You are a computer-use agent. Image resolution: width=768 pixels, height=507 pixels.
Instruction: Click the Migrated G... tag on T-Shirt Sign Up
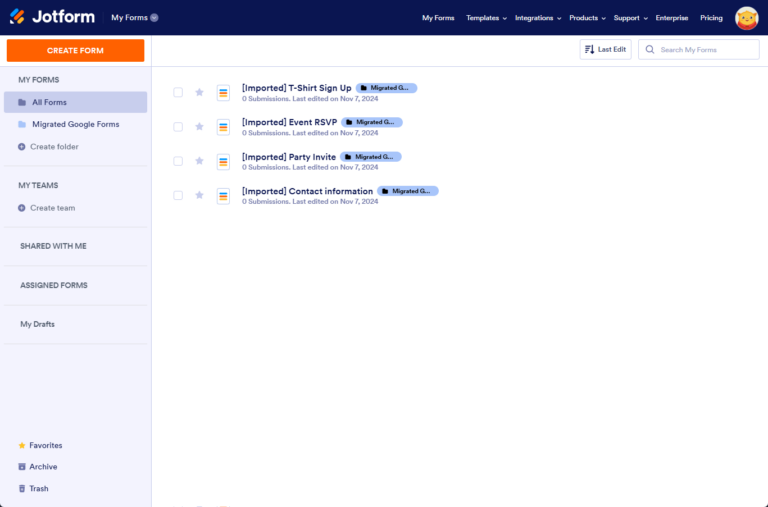point(386,88)
